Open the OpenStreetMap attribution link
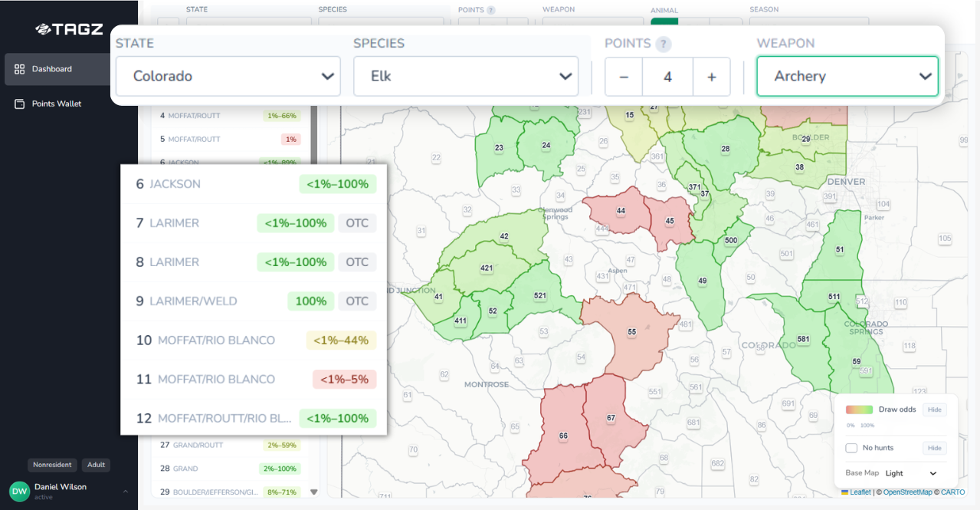The image size is (980, 510). point(907,492)
